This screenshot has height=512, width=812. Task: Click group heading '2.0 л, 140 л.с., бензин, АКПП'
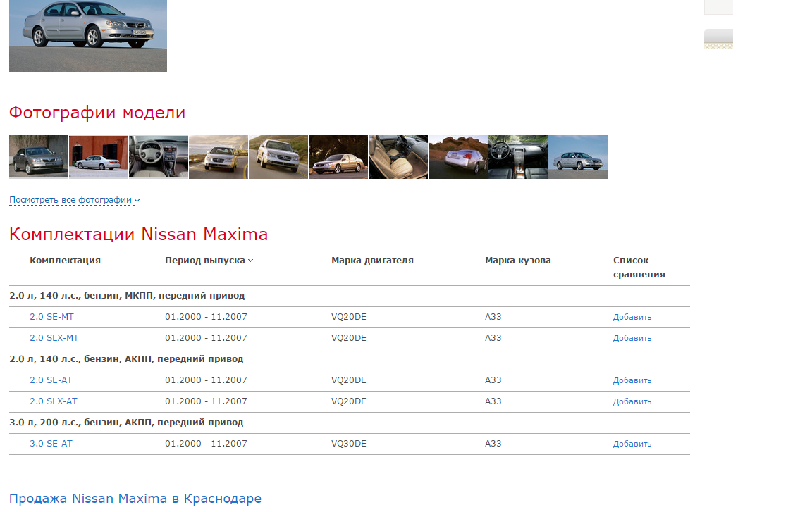click(x=126, y=359)
